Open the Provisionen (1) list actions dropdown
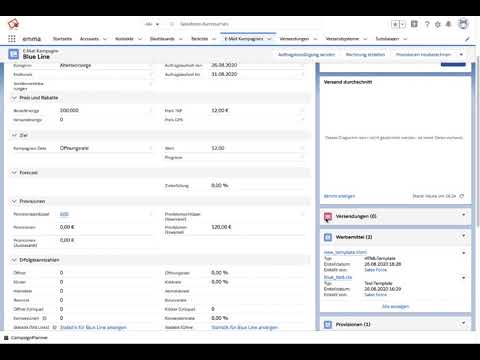Screen dimensions: 480x360 [x=464, y=323]
